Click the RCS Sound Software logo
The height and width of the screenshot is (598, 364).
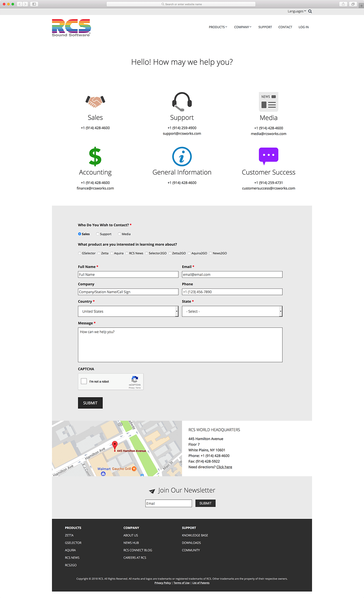[x=71, y=28]
